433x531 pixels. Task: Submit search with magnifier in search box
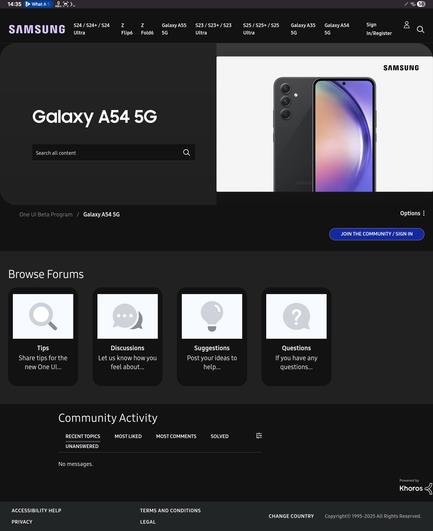point(186,152)
